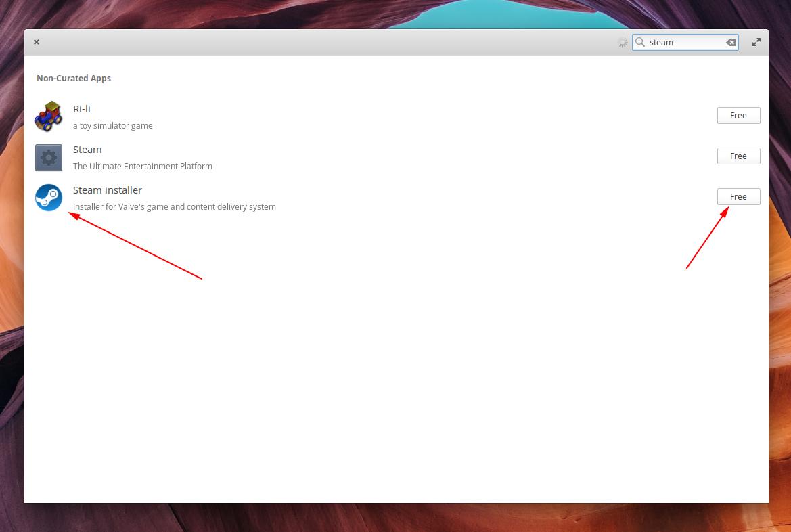The height and width of the screenshot is (532, 791).
Task: Click the loading spinner beside search
Action: [623, 43]
